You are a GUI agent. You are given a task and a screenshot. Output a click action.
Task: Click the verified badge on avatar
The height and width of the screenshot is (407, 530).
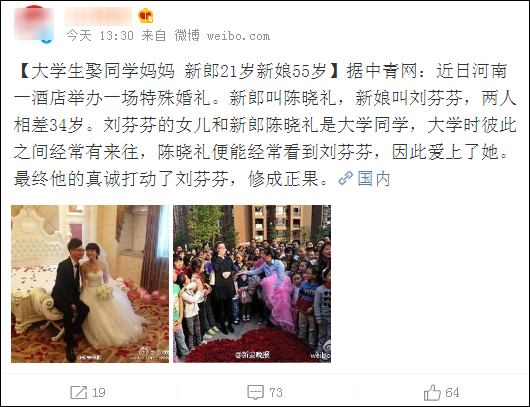pyautogui.click(x=48, y=39)
